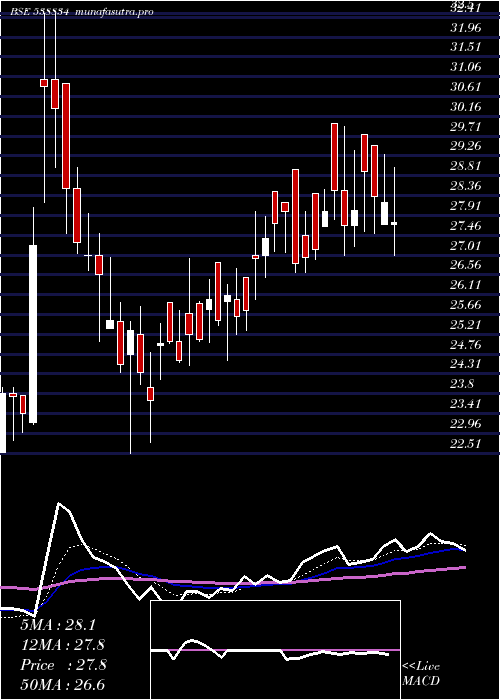Viewport: 500px width, 700px height.
Task: Select the 23.8 axis value
Action: tap(462, 383)
